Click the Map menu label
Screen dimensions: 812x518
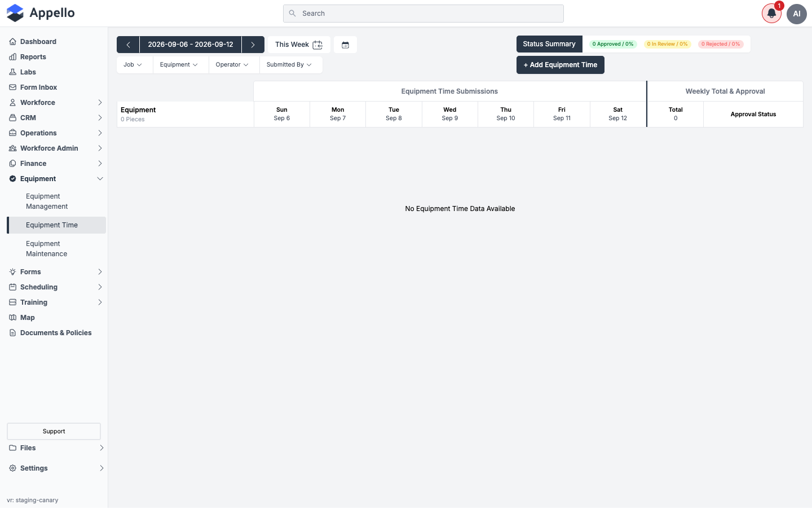(x=28, y=318)
